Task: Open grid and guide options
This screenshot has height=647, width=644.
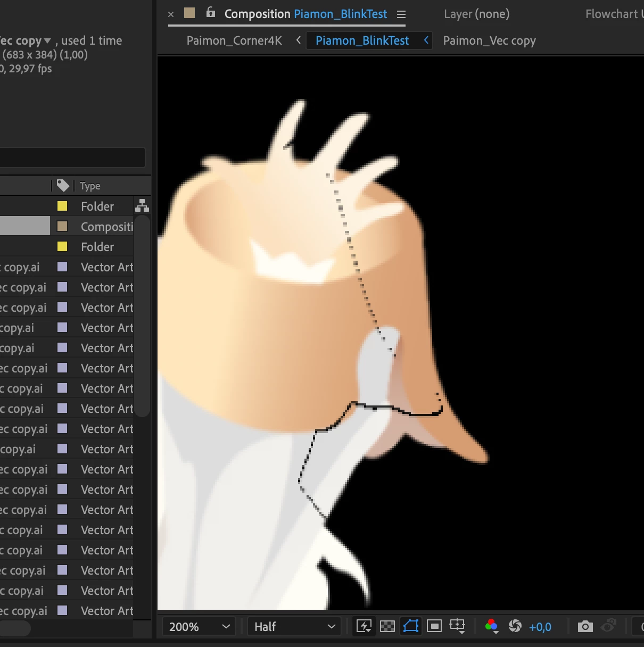Action: coord(458,626)
